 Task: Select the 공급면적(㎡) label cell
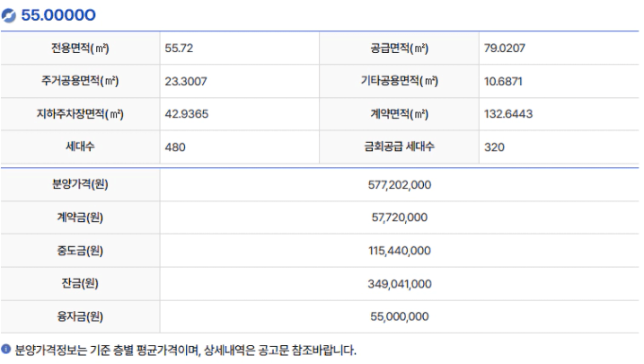(399, 49)
